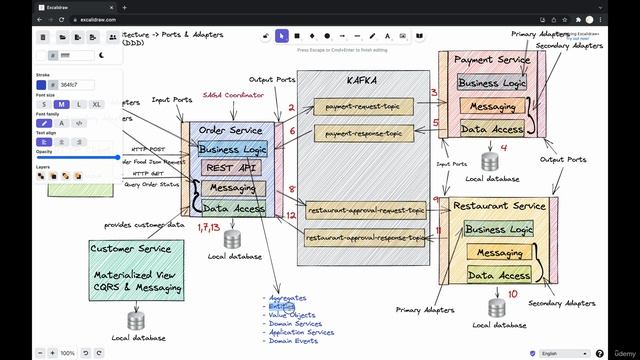
Task: Set font size to XL
Action: 96,104
